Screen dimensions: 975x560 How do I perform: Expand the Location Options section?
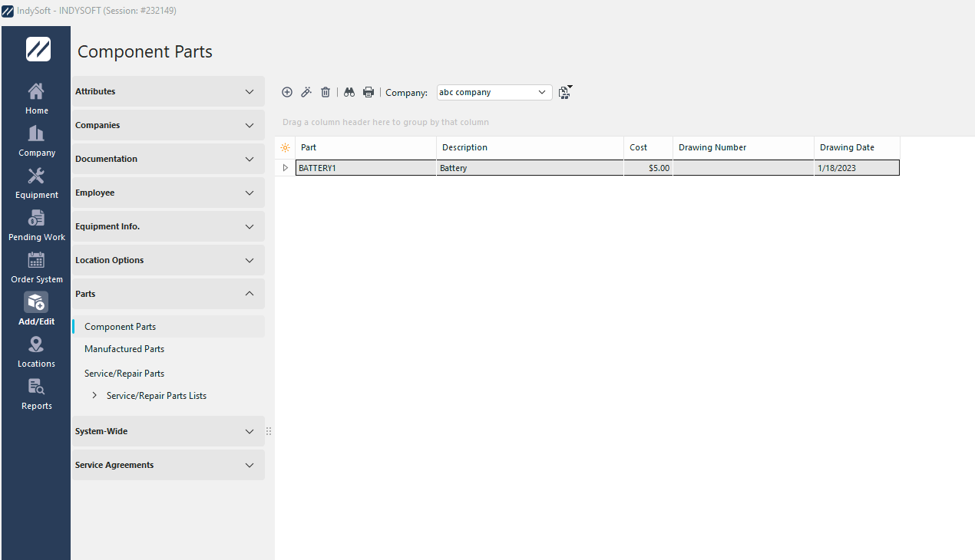tap(168, 260)
